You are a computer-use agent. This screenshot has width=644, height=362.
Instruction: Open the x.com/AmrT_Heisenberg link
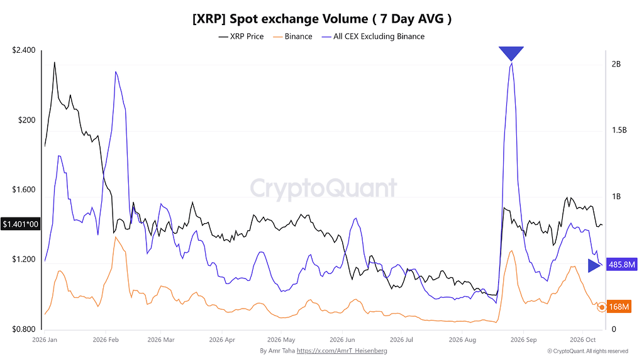click(x=341, y=351)
